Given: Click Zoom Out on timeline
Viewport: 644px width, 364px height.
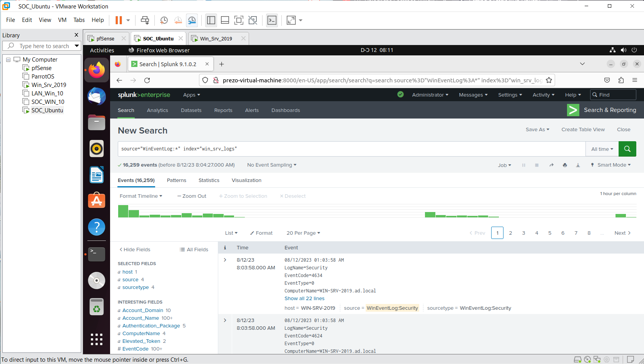Looking at the screenshot, I should [192, 196].
